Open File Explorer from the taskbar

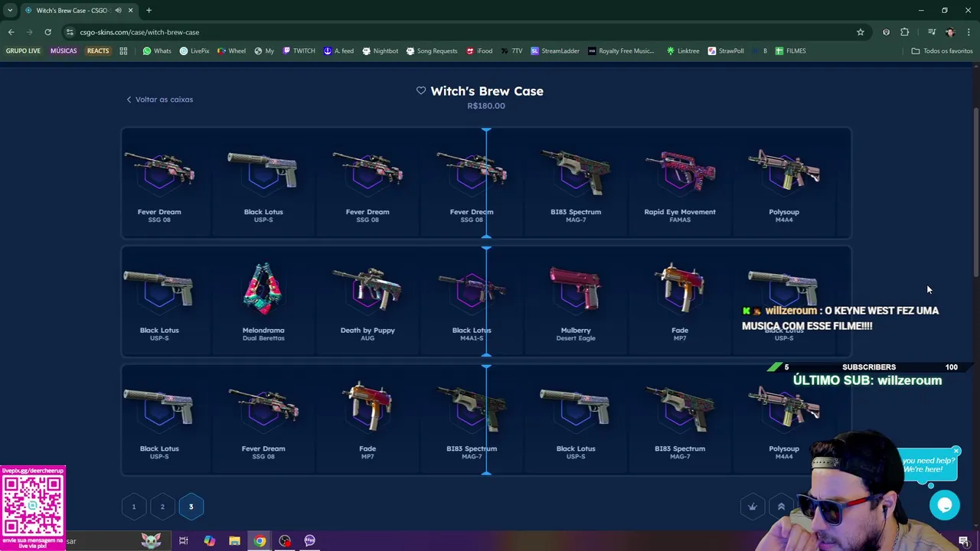point(234,541)
